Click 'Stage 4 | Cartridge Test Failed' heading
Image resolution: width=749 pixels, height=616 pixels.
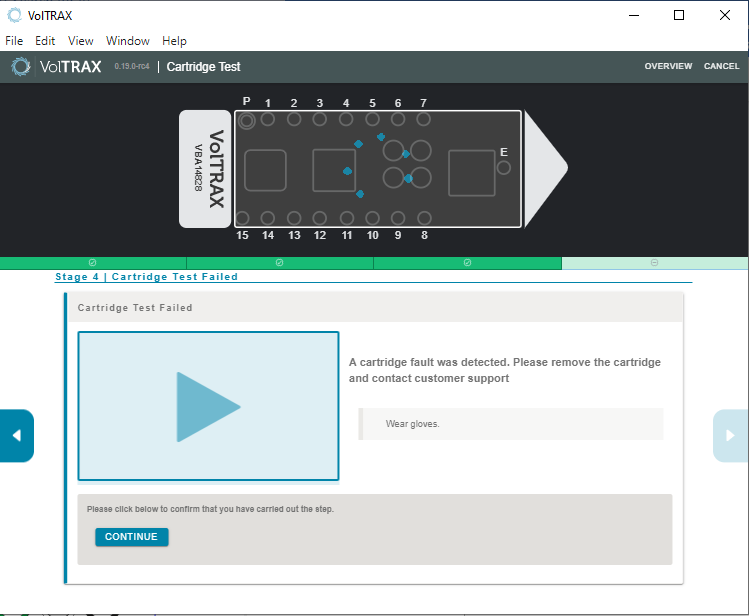[146, 277]
